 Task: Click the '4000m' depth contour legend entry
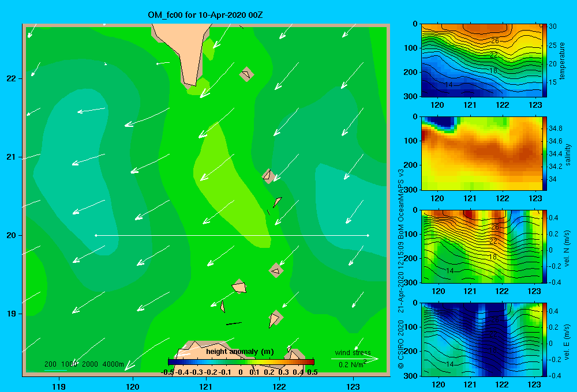(113, 364)
